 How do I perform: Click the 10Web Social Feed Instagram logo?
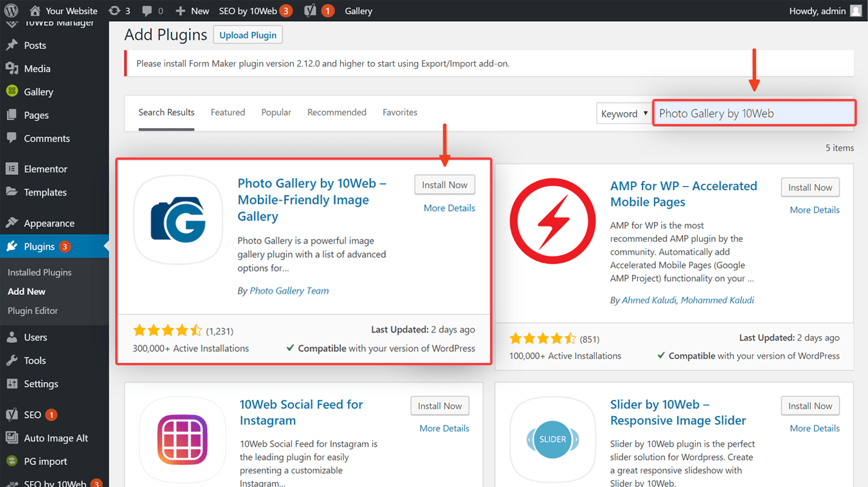[182, 440]
